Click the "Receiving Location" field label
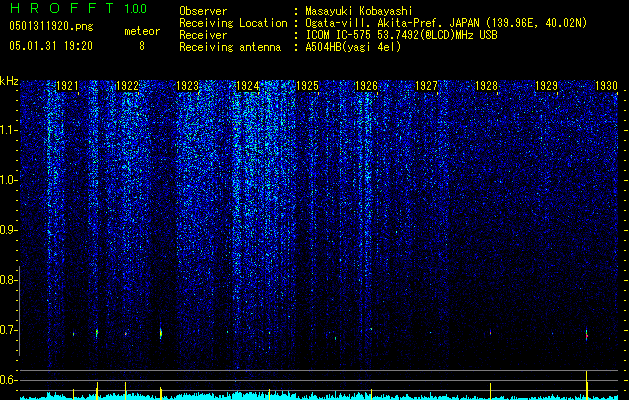629x400 pixels. coord(233,23)
